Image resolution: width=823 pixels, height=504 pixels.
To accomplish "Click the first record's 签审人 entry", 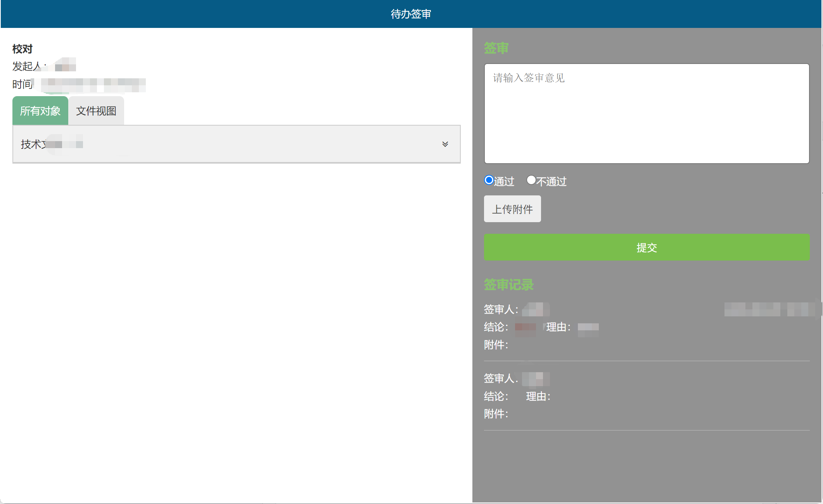I will point(501,310).
